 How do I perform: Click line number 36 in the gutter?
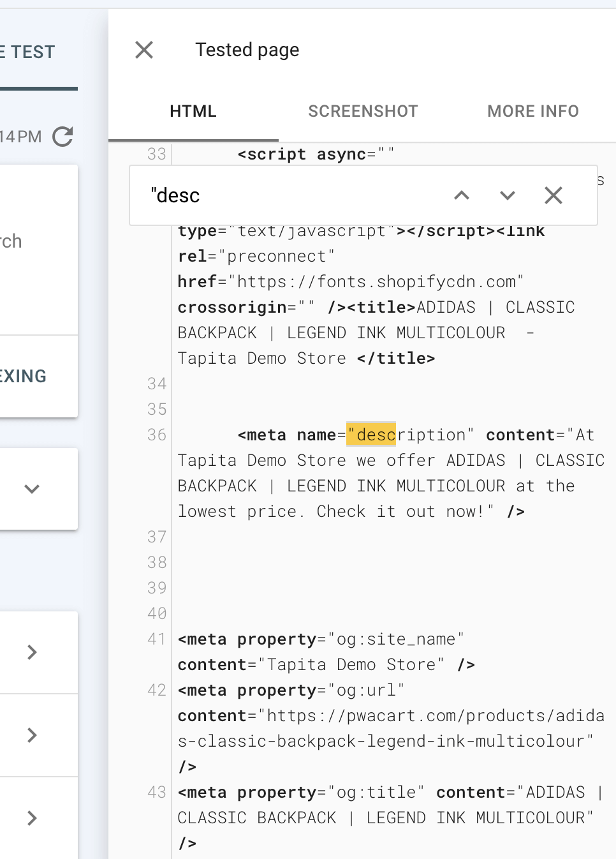click(x=157, y=435)
